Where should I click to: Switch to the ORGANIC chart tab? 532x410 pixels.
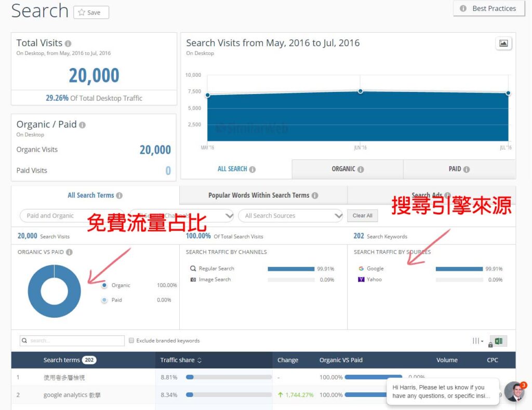348,169
